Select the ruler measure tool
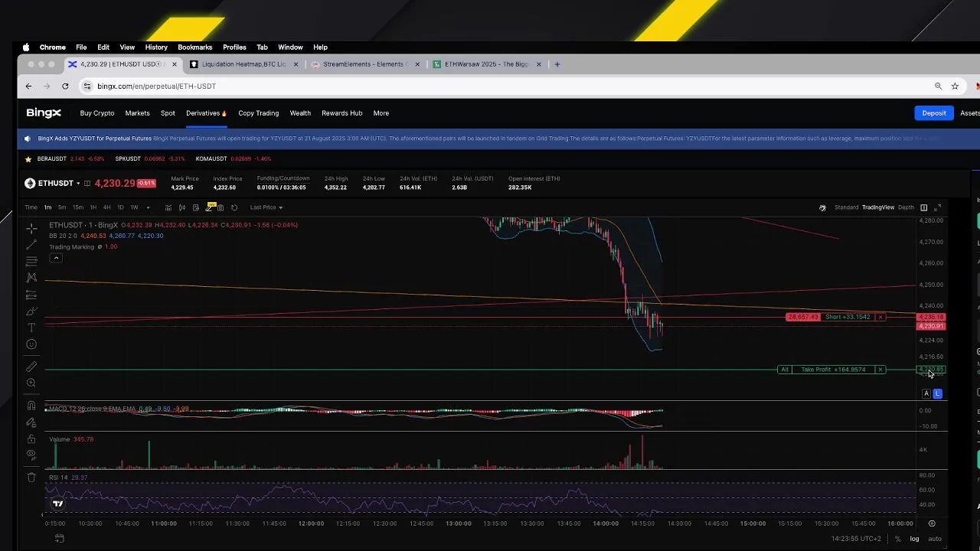The height and width of the screenshot is (551, 980). 31,367
